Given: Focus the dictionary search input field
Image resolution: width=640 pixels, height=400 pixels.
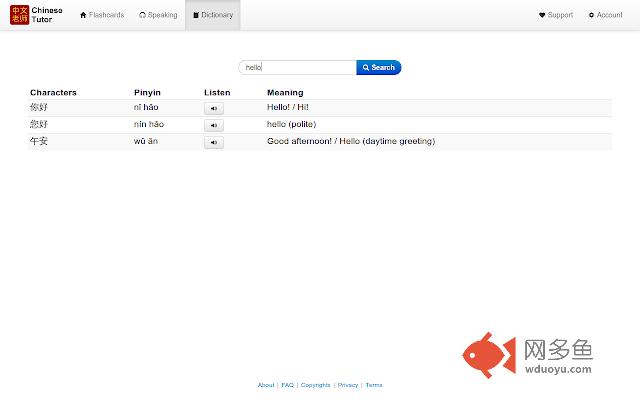Looking at the screenshot, I should 298,68.
